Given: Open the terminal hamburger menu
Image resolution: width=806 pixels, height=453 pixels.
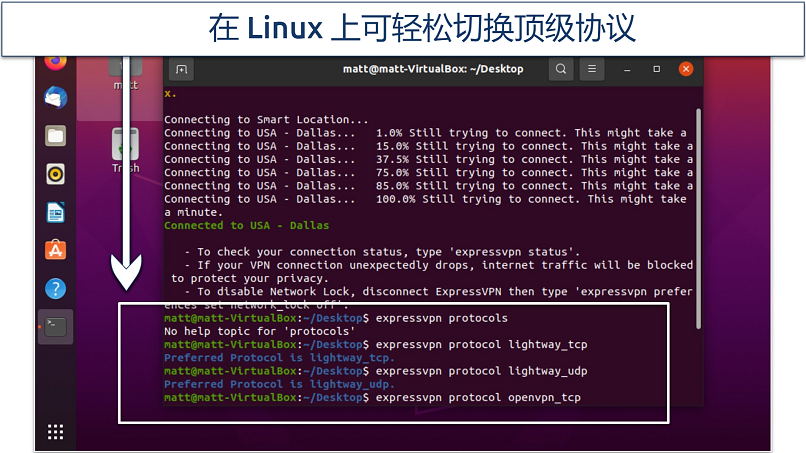Looking at the screenshot, I should click(x=592, y=69).
